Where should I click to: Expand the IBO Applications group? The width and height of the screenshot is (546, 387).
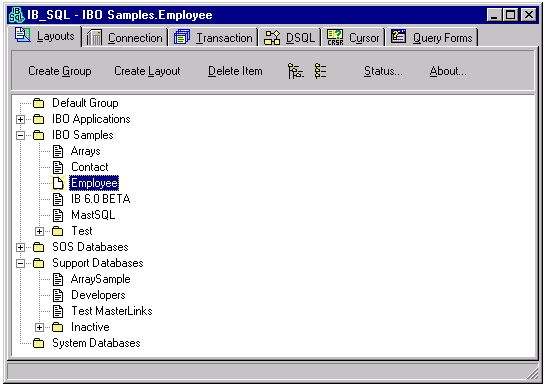[x=21, y=119]
